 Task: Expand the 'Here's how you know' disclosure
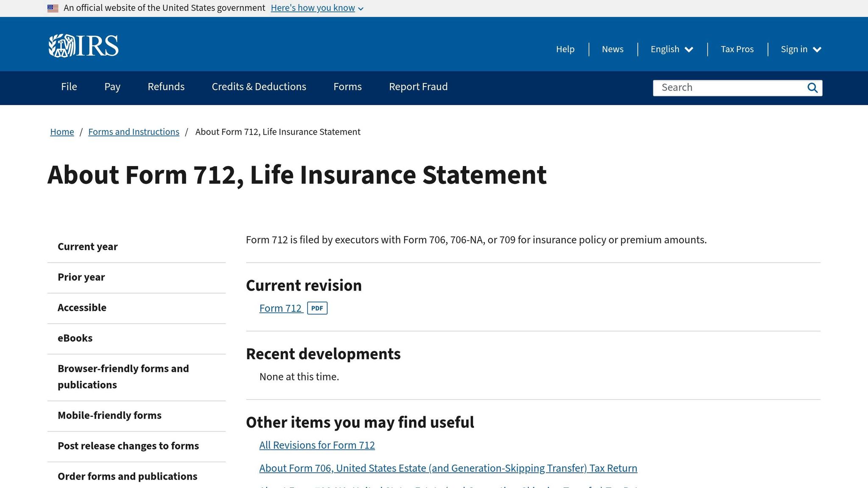pos(317,8)
